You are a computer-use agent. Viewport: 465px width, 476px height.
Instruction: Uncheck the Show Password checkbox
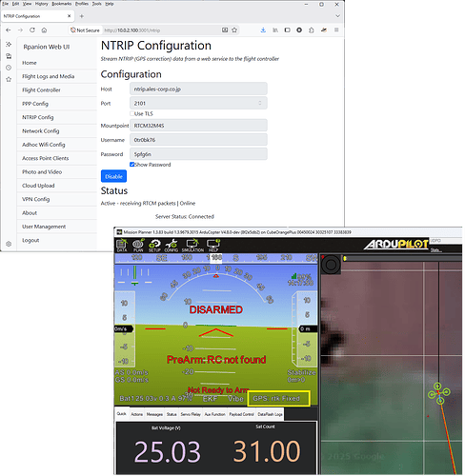click(x=131, y=165)
